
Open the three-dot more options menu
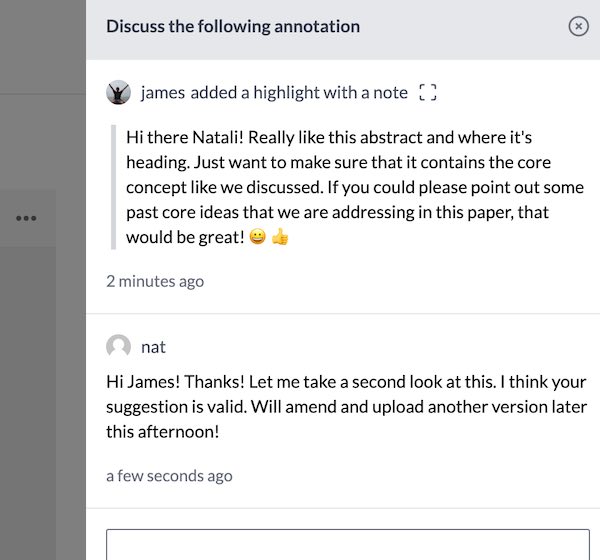coord(26,218)
